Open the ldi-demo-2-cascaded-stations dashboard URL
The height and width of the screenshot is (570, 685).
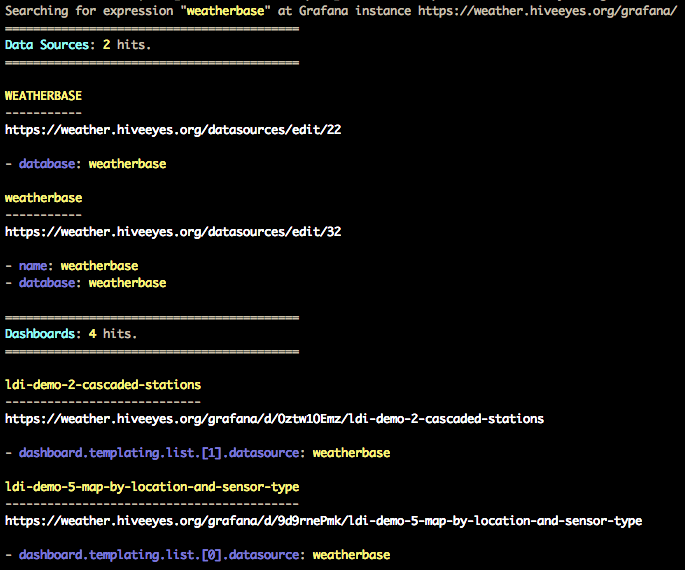274,418
